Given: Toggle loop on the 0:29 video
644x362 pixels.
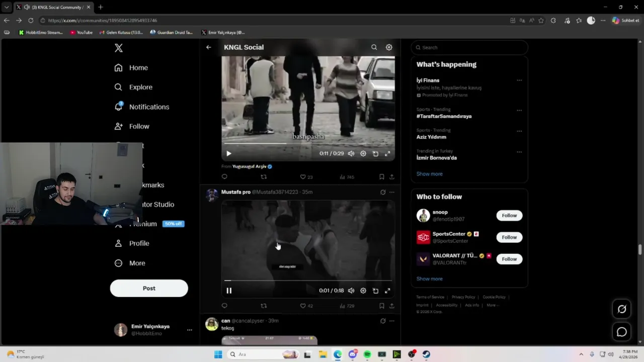Looking at the screenshot, I should pyautogui.click(x=375, y=153).
